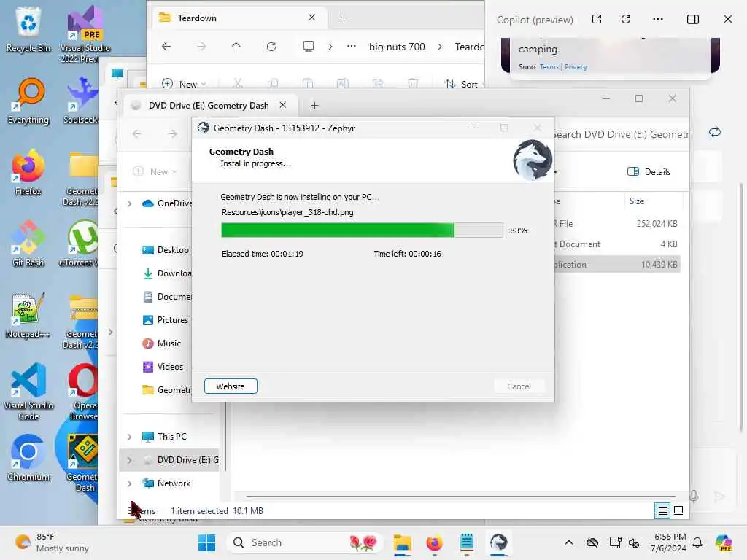This screenshot has width=747, height=560.
Task: Open Opera Browser desktop shortcut
Action: (x=83, y=392)
